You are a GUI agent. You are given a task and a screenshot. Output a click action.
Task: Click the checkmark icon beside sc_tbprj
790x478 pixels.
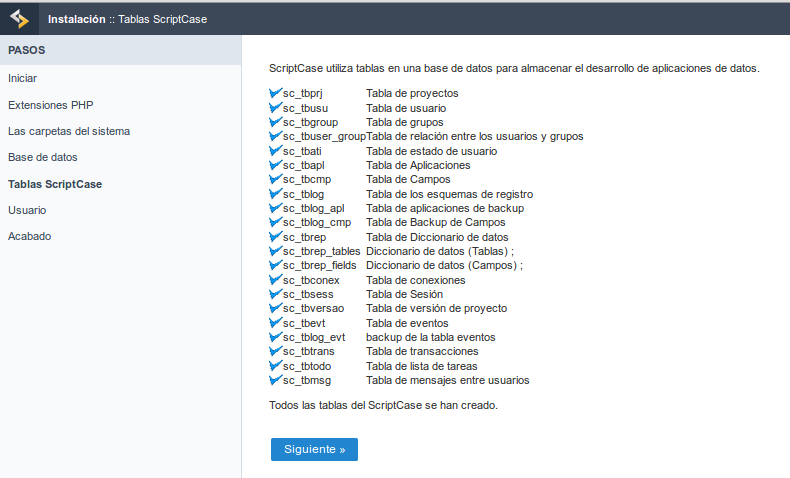276,93
